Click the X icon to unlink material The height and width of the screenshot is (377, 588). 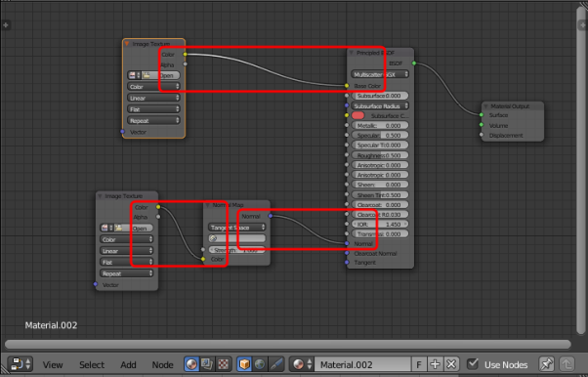click(x=451, y=364)
